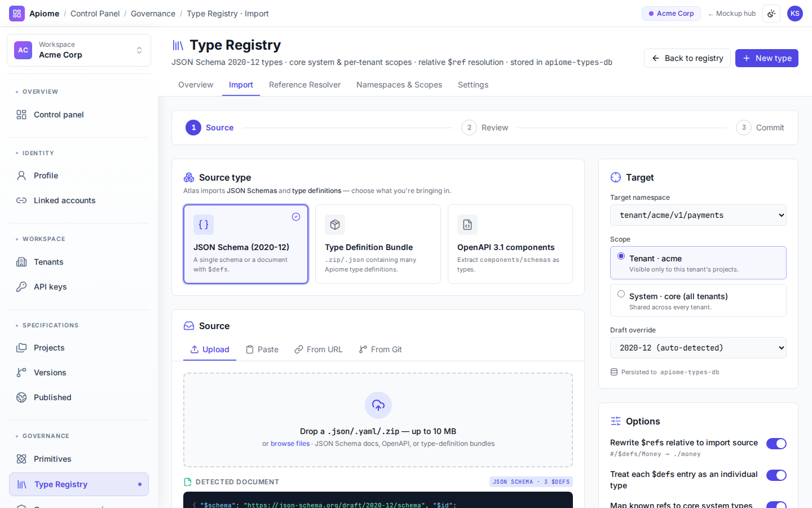The height and width of the screenshot is (508, 812).
Task: Toggle Rewrite $refs relative to import source
Action: (776, 444)
